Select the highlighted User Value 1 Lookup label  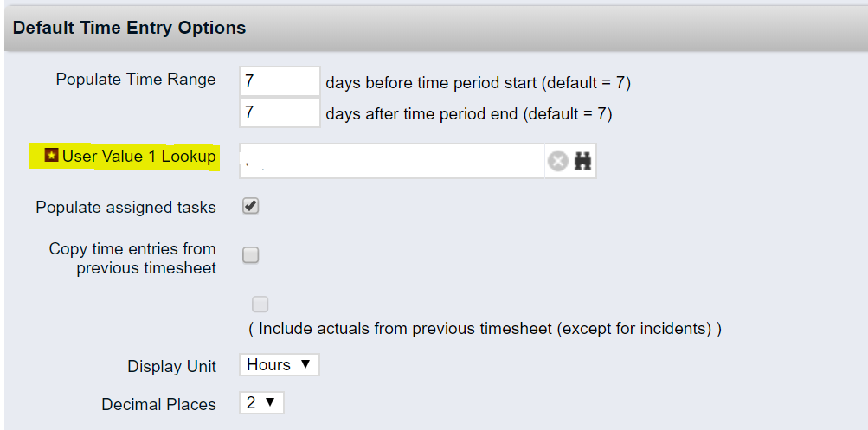(x=138, y=157)
